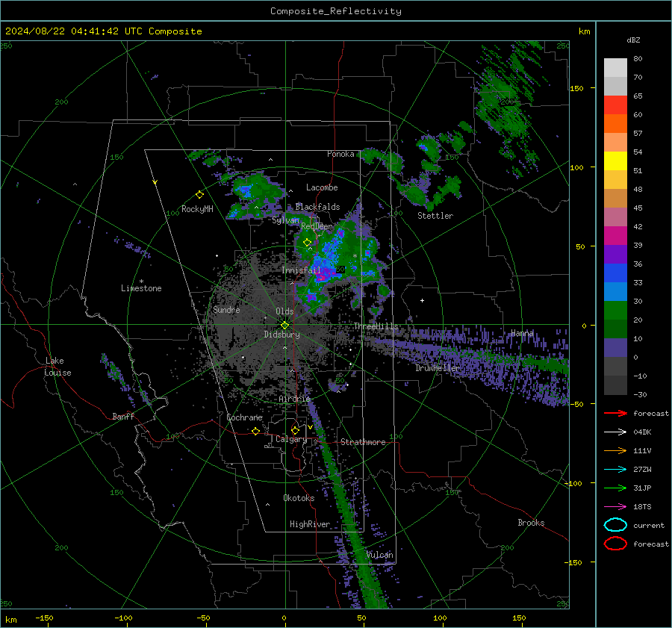Screen dimensions: 672x628
Task: Click the Lake Louise label
Action: 57,367
